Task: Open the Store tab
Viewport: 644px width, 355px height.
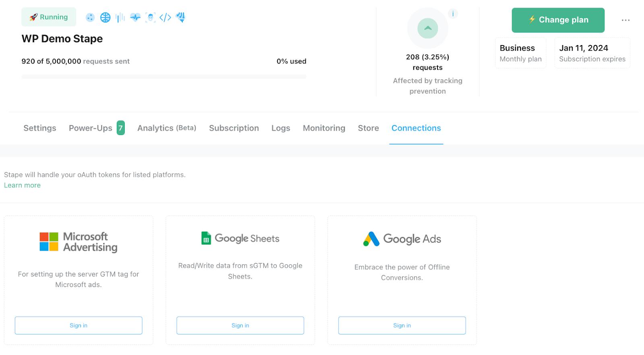Action: click(368, 128)
